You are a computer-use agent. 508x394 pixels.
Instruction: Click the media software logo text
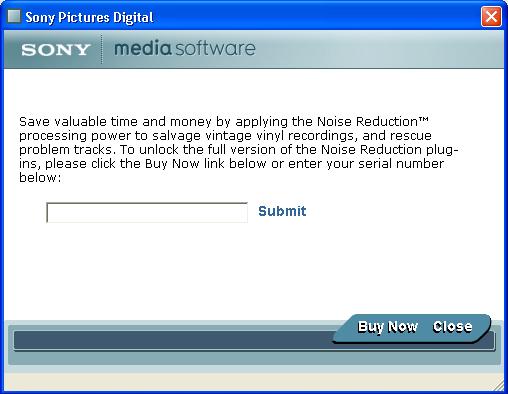185,48
